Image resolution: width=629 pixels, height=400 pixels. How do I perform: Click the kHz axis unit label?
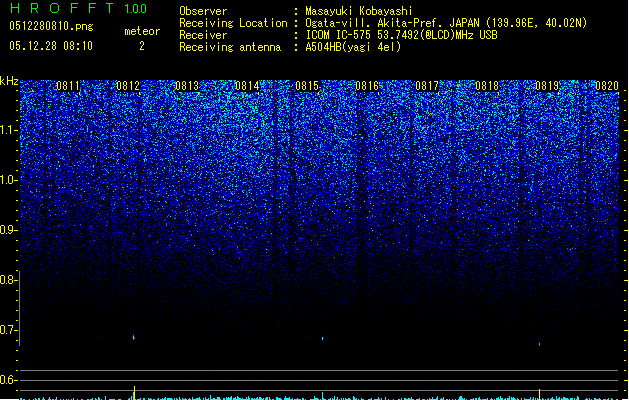tap(9, 81)
